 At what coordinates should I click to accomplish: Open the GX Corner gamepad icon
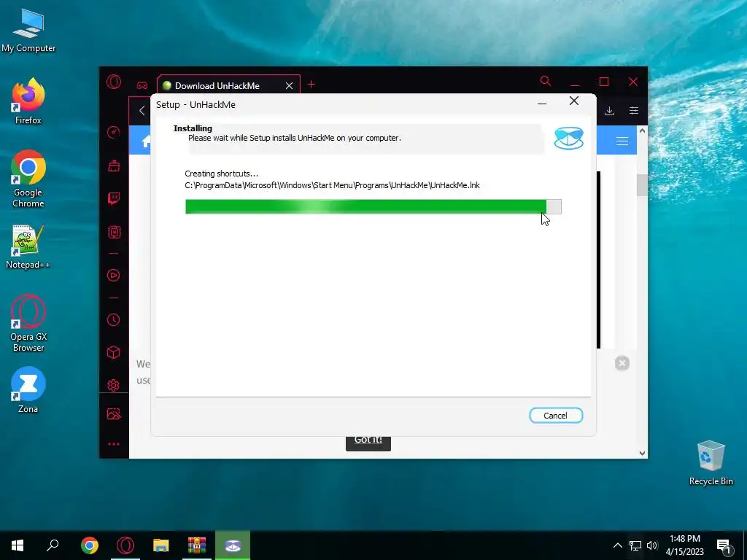(x=142, y=85)
